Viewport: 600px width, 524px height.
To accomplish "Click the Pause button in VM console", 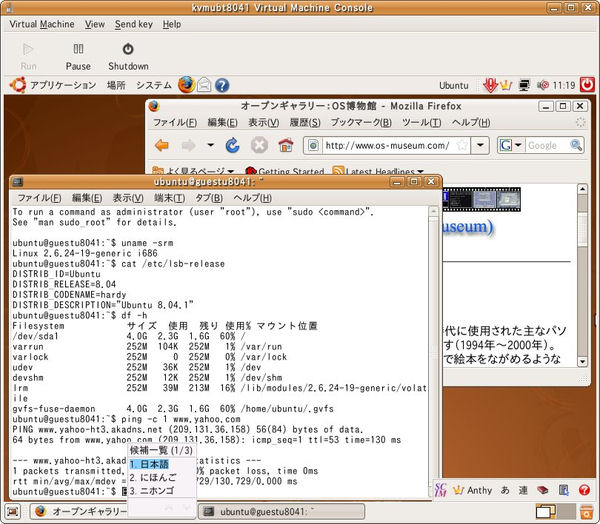I will [x=78, y=55].
